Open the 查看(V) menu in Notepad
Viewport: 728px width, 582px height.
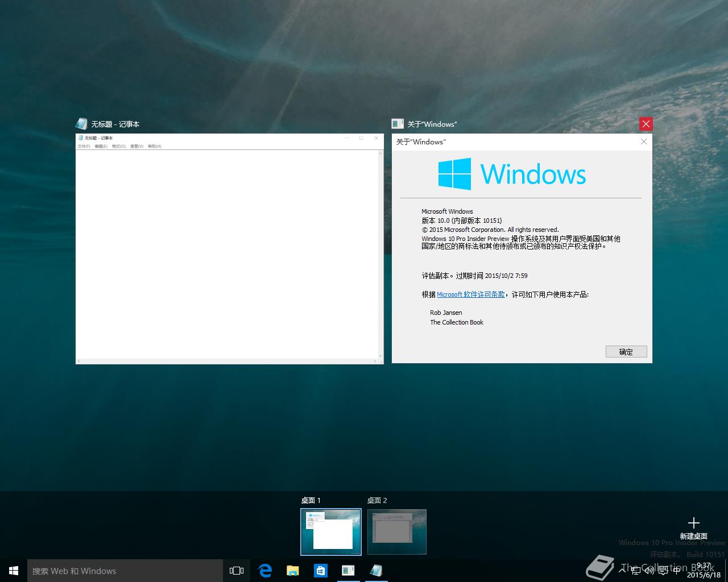137,147
